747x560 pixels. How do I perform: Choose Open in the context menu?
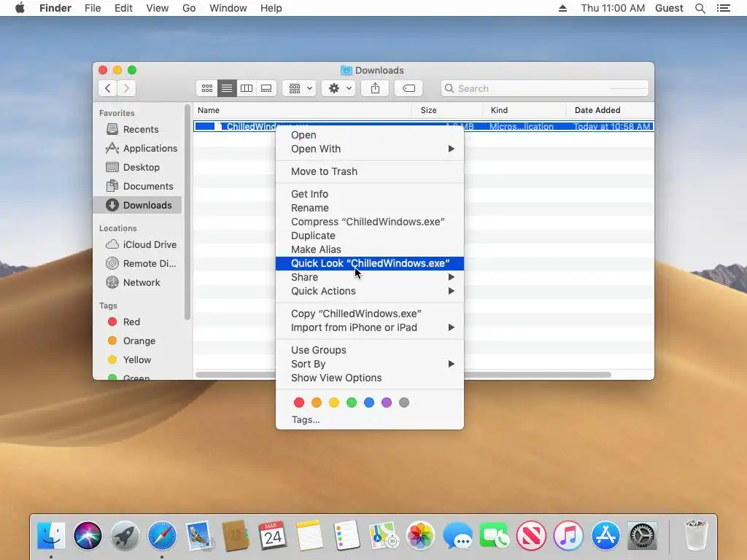click(370, 135)
